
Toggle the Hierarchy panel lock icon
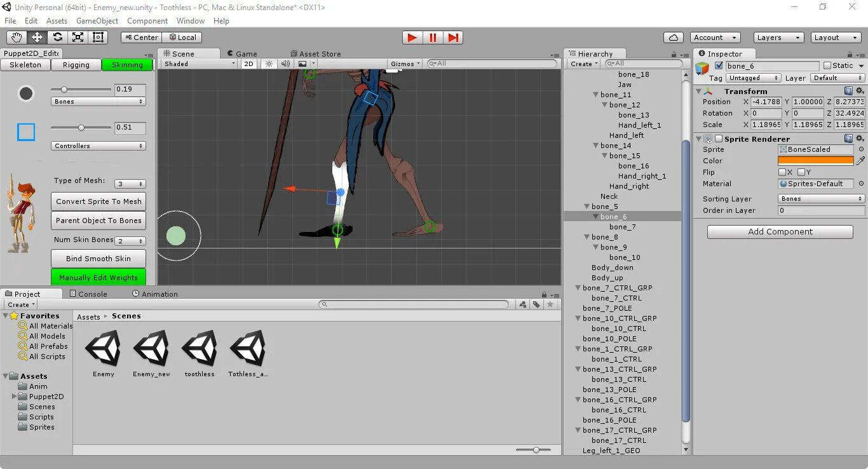point(674,55)
